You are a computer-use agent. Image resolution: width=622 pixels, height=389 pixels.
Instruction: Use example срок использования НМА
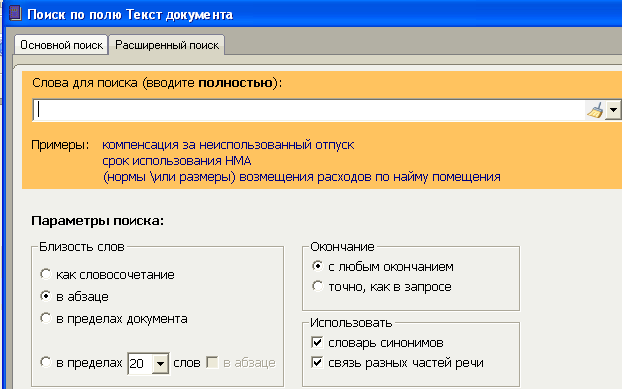coord(177,161)
